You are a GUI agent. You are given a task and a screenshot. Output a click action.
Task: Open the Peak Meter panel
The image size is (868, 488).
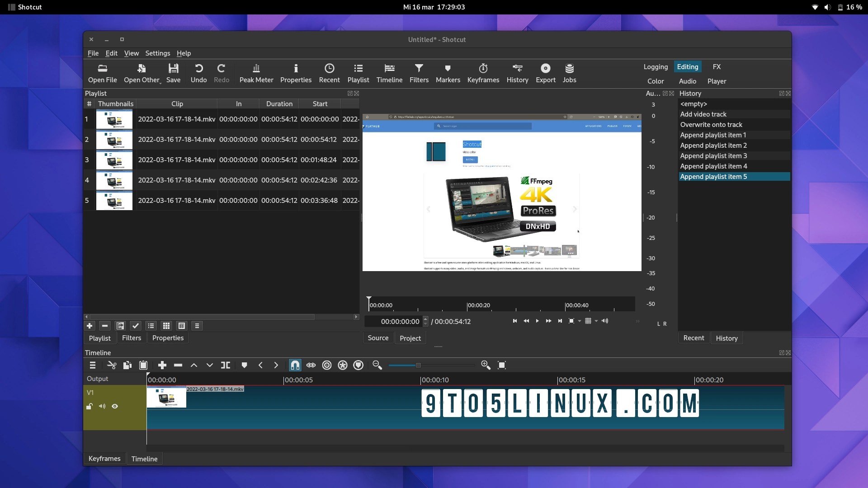coord(256,73)
